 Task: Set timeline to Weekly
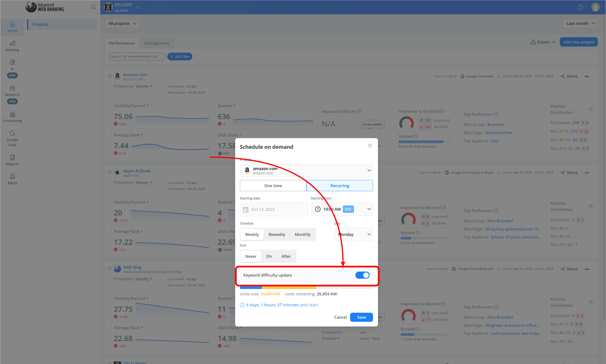point(252,235)
